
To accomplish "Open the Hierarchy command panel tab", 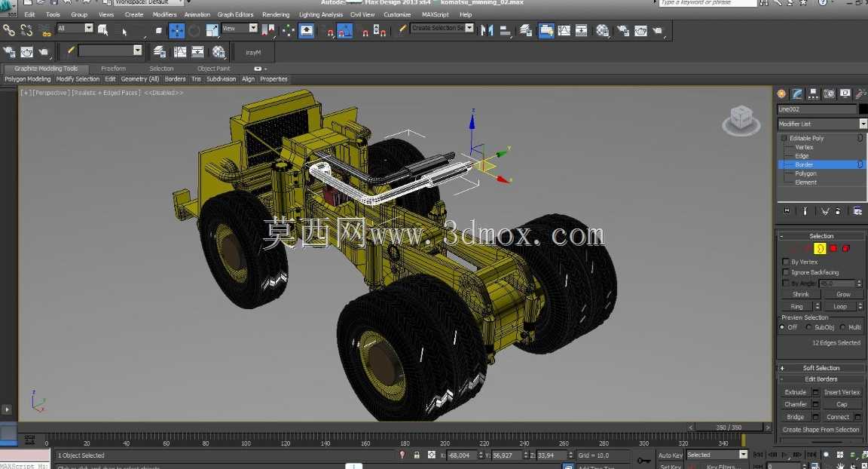I will (x=813, y=93).
